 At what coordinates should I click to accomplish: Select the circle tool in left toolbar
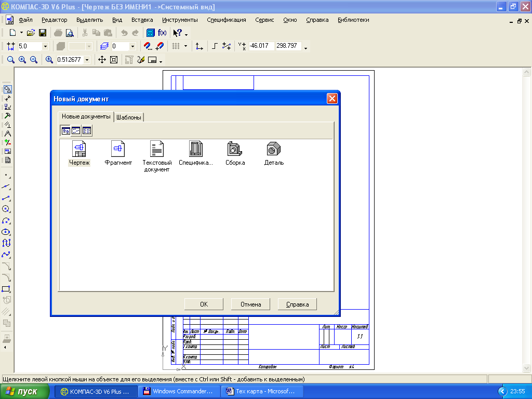pyautogui.click(x=7, y=209)
